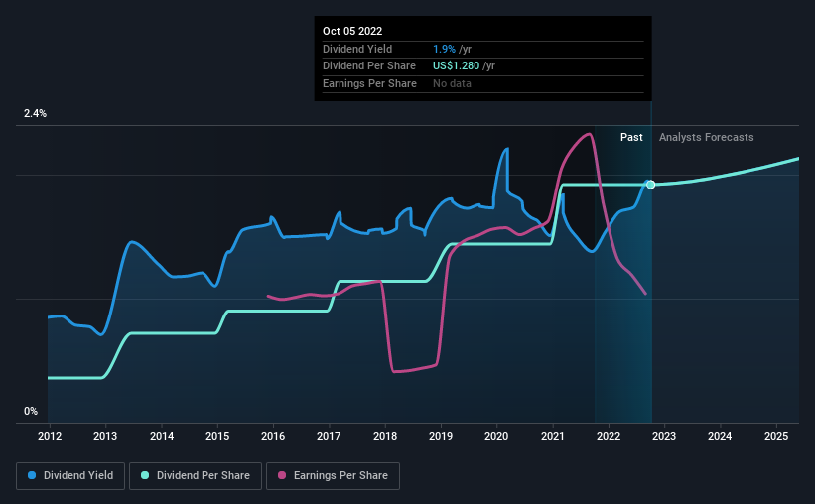Click the US$1.280 dividend per share value
The height and width of the screenshot is (504, 815).
pos(456,66)
